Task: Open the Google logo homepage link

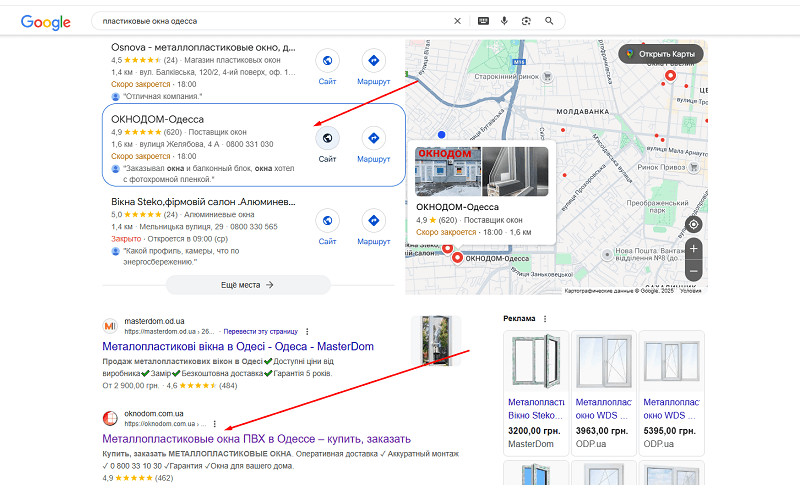Action: [x=45, y=22]
